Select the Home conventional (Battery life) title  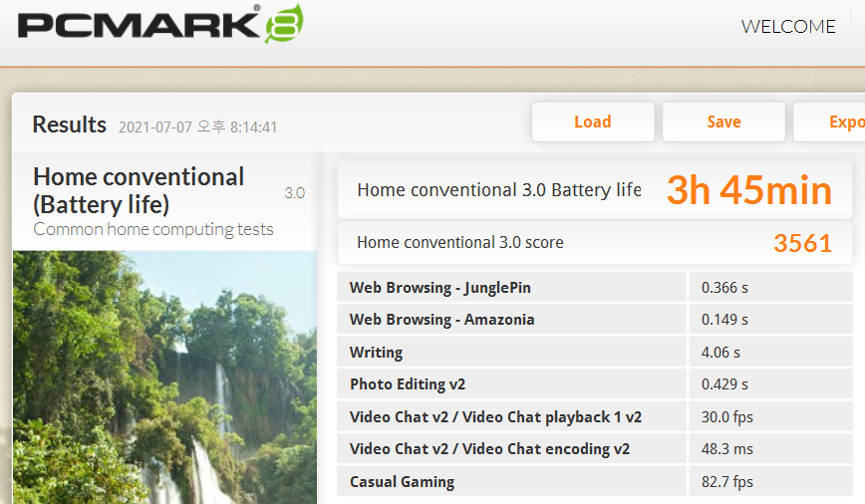click(x=139, y=191)
